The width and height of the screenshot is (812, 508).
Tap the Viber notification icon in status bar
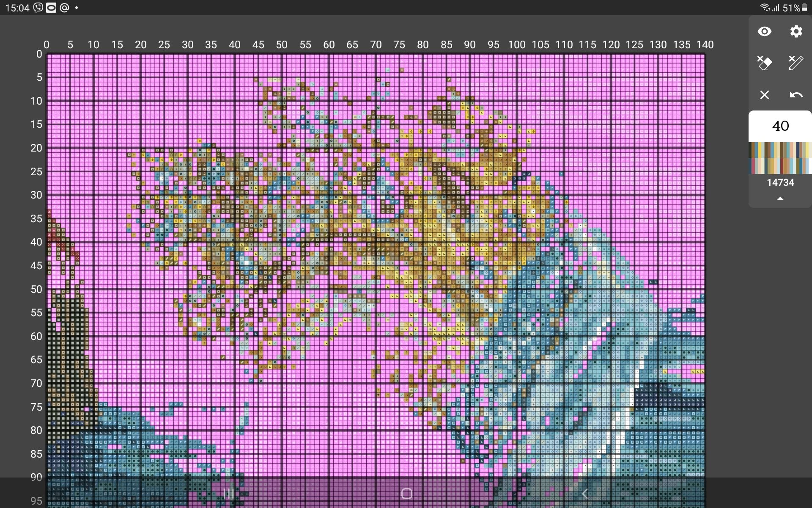[x=38, y=8]
